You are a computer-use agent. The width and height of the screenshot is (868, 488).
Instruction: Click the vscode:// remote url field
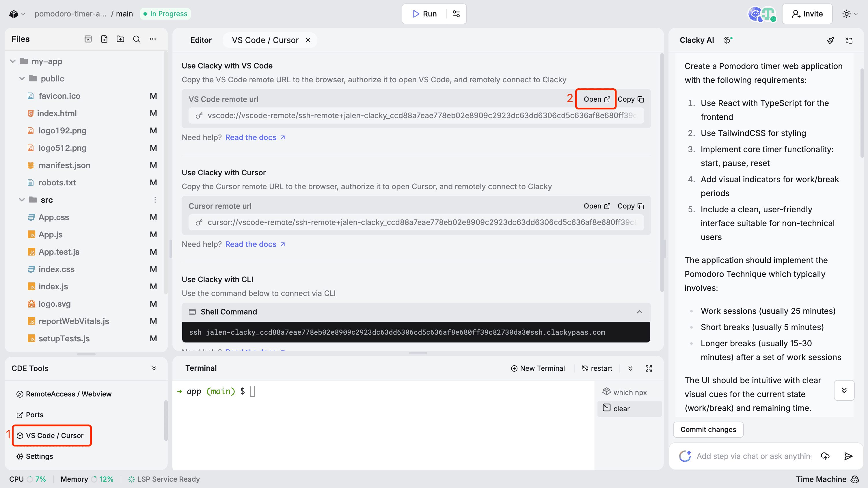(416, 115)
